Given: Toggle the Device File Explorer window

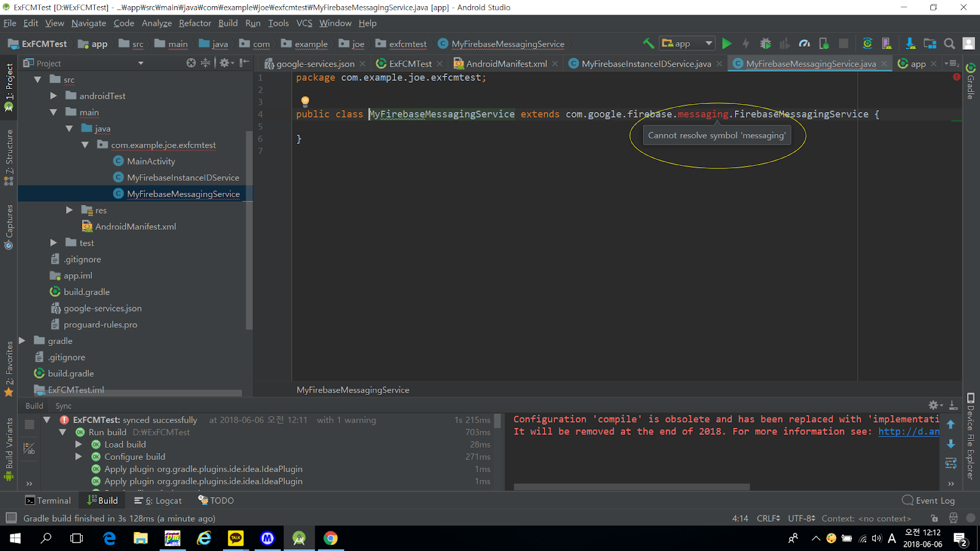Looking at the screenshot, I should (971, 436).
